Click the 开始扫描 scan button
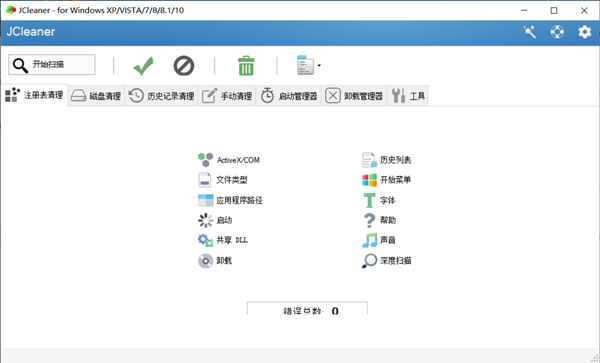600x363 pixels. click(52, 65)
